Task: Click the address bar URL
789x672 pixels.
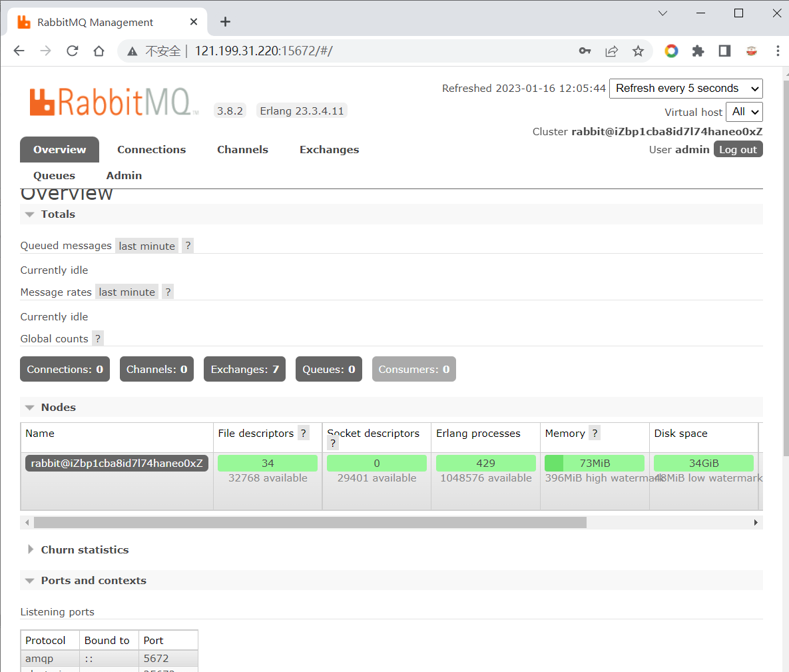Action: (x=264, y=51)
